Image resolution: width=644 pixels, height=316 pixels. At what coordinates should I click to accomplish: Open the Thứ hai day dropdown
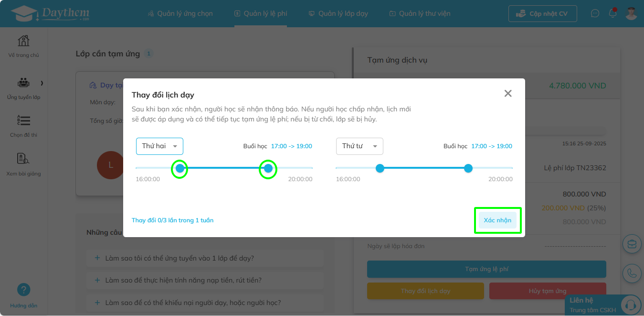pos(159,146)
